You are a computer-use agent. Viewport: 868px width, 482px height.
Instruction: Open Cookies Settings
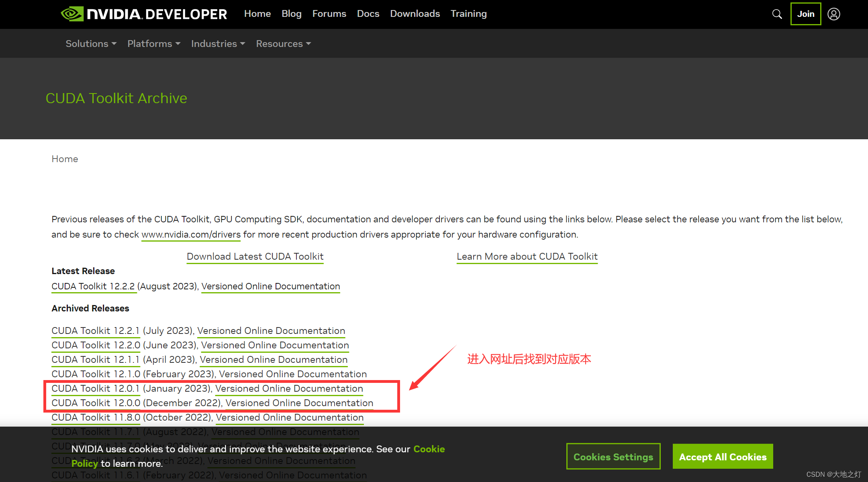click(x=613, y=457)
